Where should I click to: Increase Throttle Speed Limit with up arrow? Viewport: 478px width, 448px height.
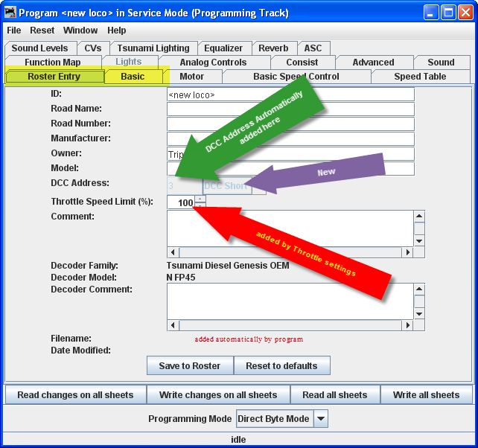point(200,199)
